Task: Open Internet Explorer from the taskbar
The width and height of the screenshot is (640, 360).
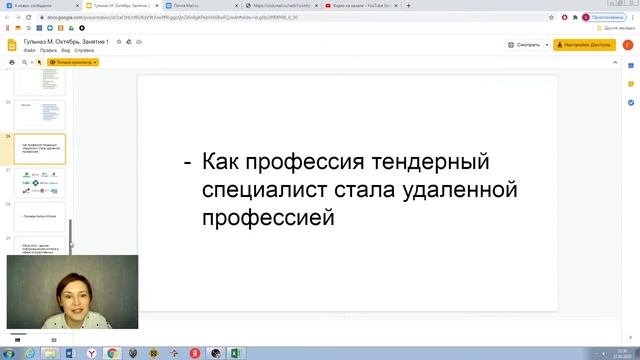Action: 29,353
